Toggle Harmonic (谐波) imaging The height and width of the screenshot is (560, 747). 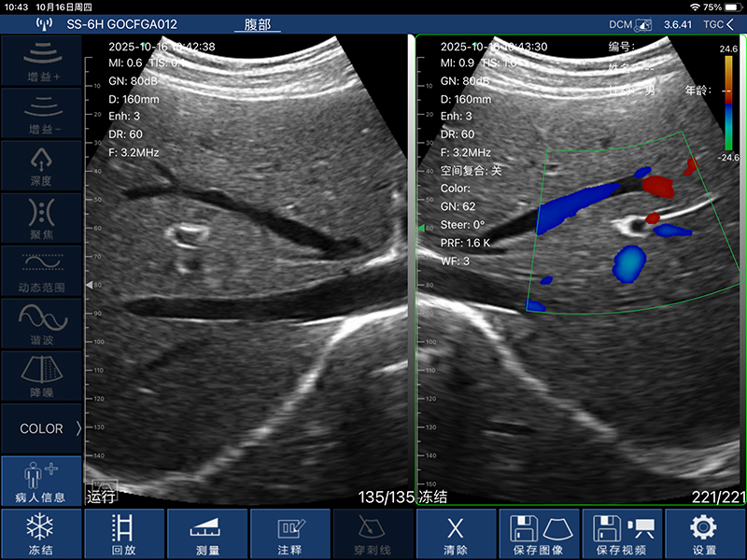click(x=40, y=323)
